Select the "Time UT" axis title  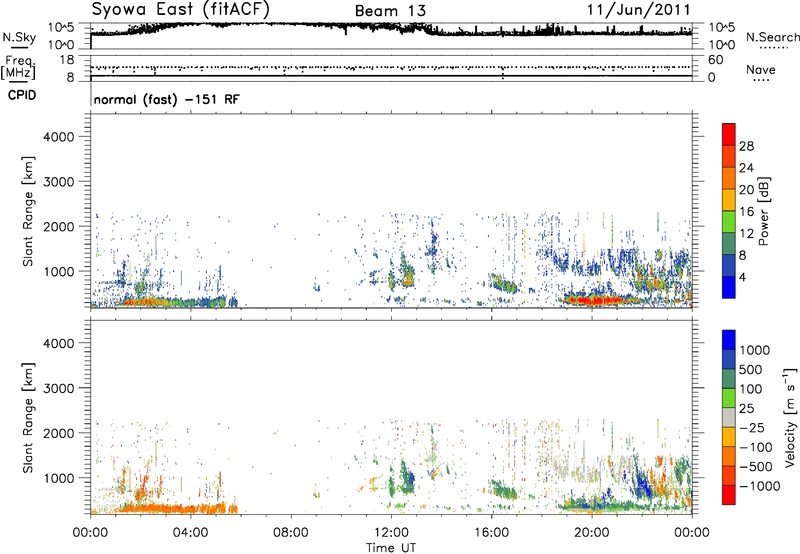pyautogui.click(x=391, y=548)
